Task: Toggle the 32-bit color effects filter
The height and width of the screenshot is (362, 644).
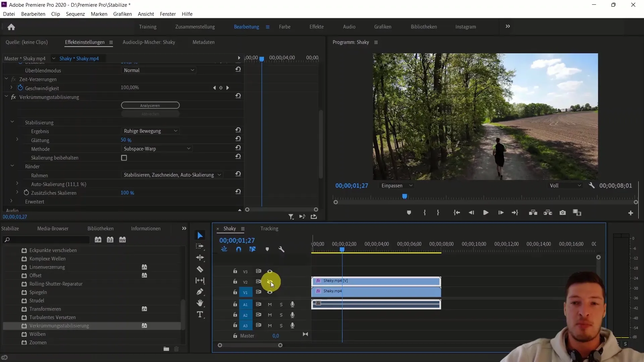Action: (x=110, y=240)
